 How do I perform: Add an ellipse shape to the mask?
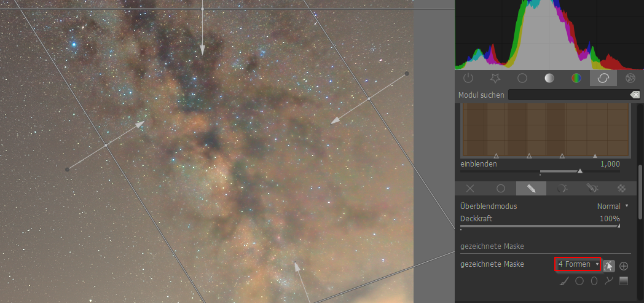point(594,281)
